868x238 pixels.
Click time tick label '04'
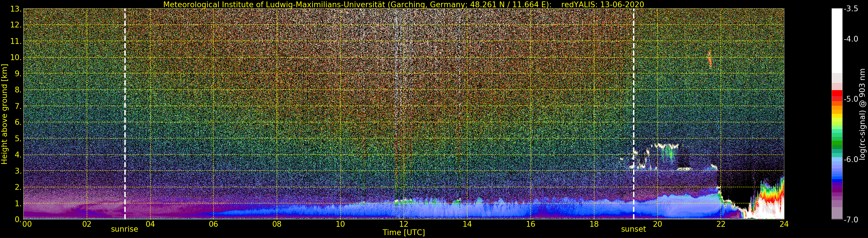(150, 224)
